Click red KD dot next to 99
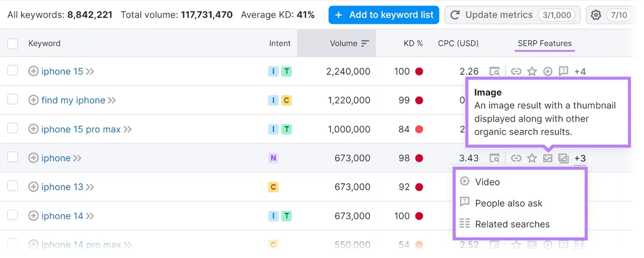Viewport: 644px width, 258px height. point(419,100)
